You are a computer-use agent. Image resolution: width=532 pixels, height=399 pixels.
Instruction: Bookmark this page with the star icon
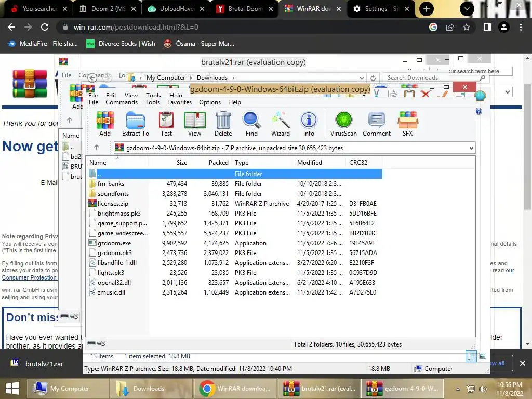click(467, 27)
